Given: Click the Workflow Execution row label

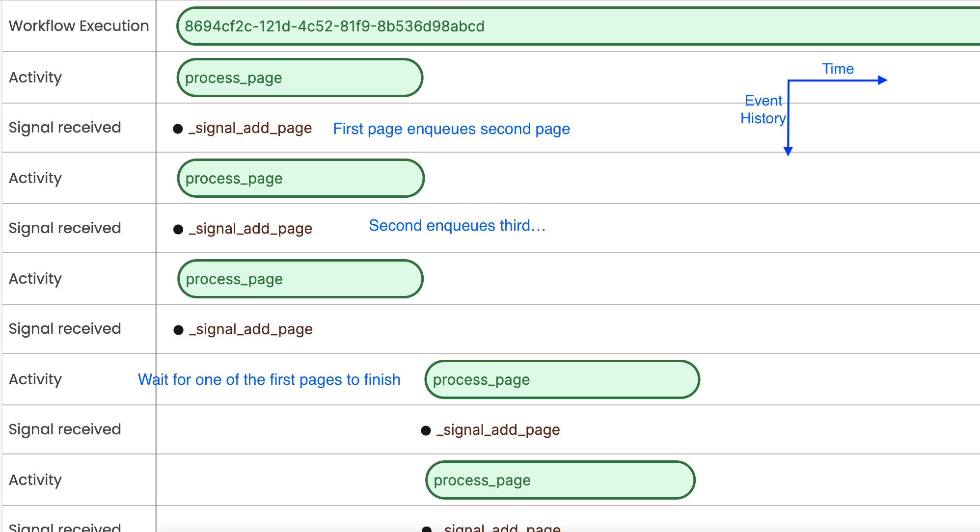Looking at the screenshot, I should pyautogui.click(x=79, y=26).
